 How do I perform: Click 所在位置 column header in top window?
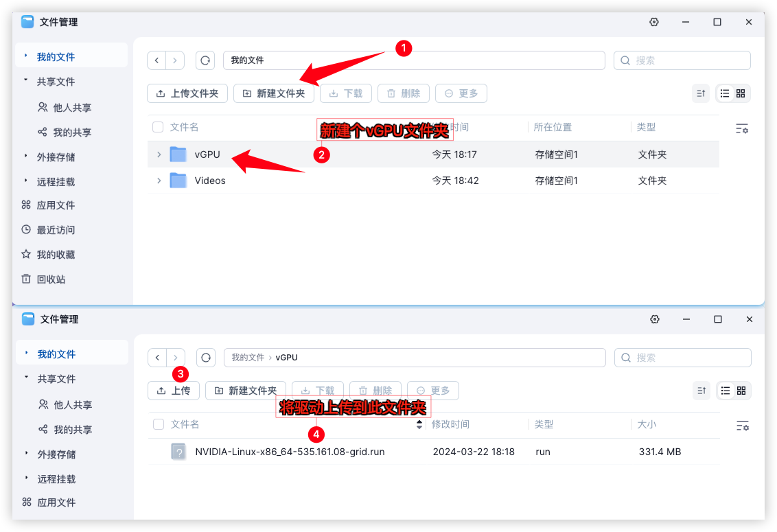[x=553, y=128]
